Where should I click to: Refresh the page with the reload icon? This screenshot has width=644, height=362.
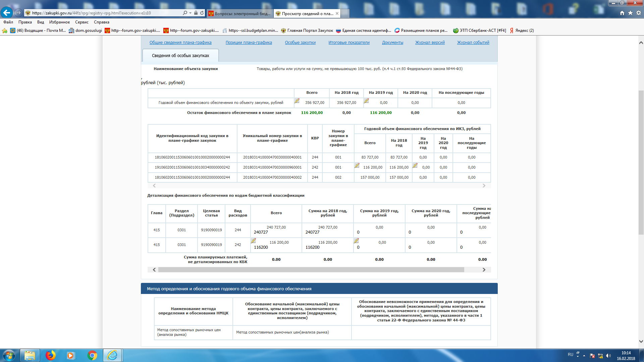tap(202, 13)
